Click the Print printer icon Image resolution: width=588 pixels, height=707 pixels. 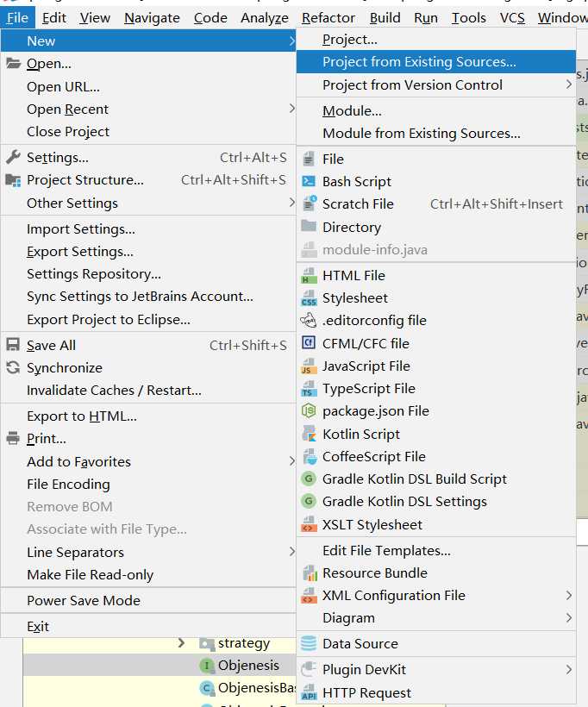[13, 438]
